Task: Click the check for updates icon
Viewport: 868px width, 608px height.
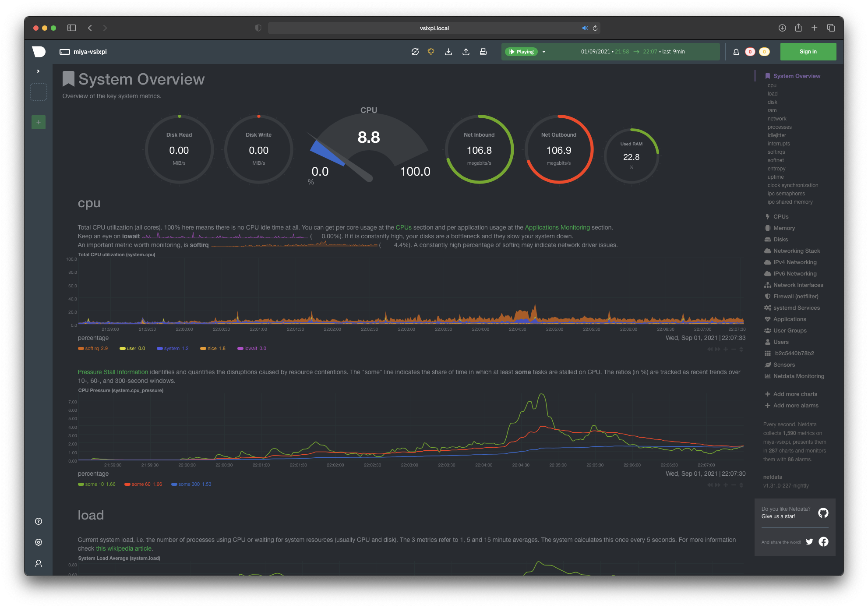Action: coord(415,52)
